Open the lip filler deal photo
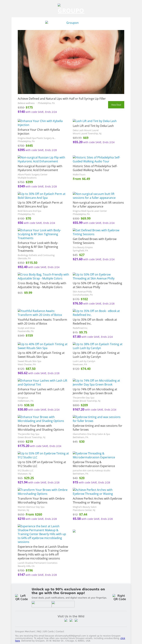 click(71, 62)
